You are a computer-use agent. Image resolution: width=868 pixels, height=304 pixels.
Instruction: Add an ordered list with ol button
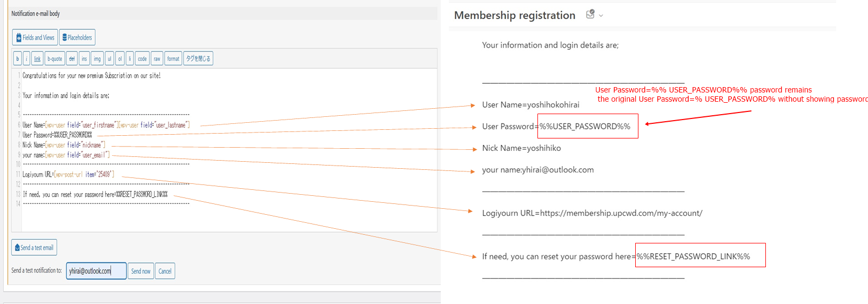120,58
